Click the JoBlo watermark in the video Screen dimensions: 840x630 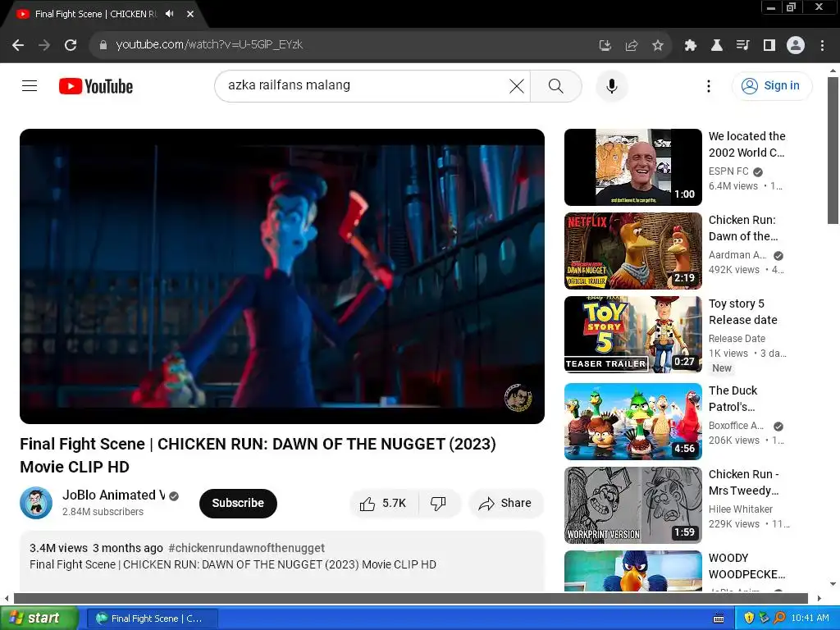pyautogui.click(x=518, y=398)
